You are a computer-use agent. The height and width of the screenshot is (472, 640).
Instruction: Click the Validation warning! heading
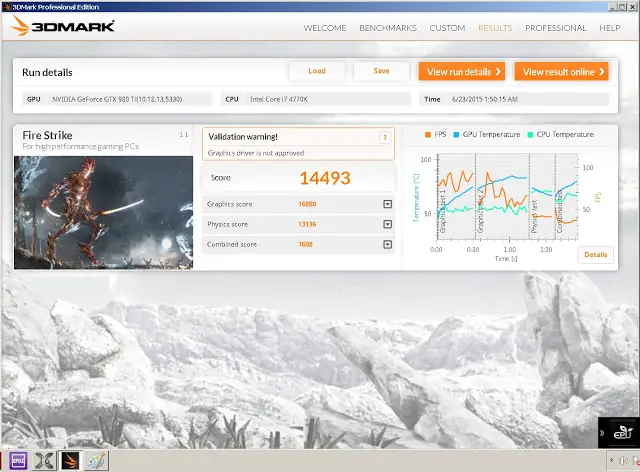243,137
